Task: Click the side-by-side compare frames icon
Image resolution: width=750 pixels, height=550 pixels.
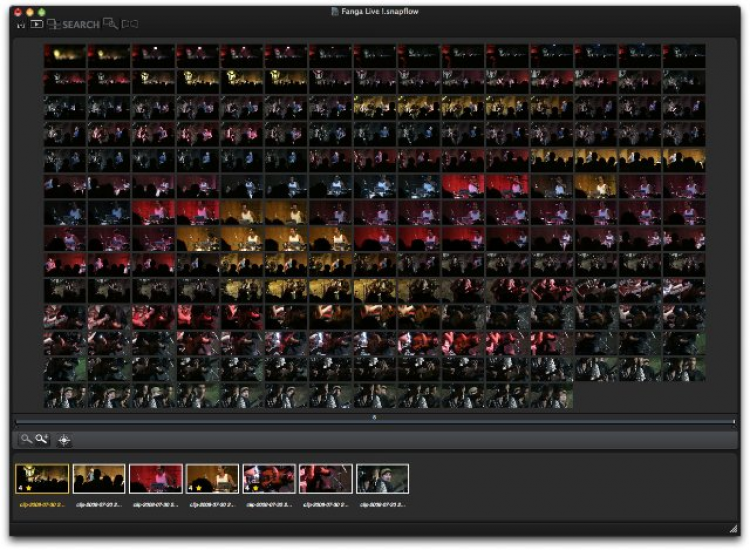Action: 130,23
